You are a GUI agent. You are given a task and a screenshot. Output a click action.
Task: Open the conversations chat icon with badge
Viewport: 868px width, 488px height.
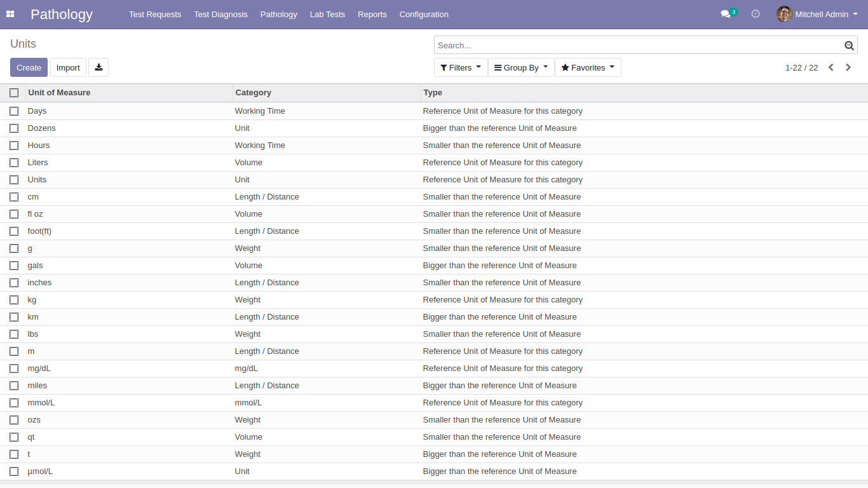pyautogui.click(x=726, y=14)
